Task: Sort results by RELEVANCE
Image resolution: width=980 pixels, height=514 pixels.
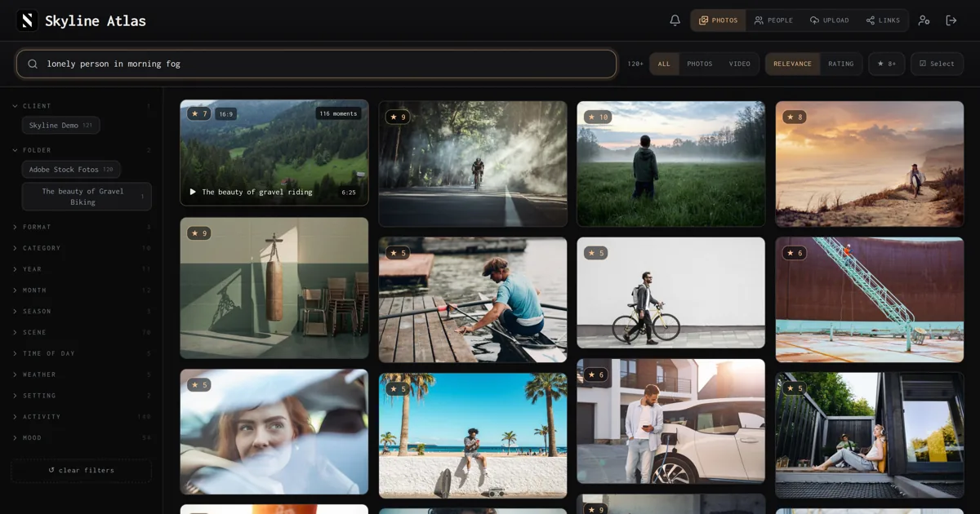Action: [x=793, y=64]
